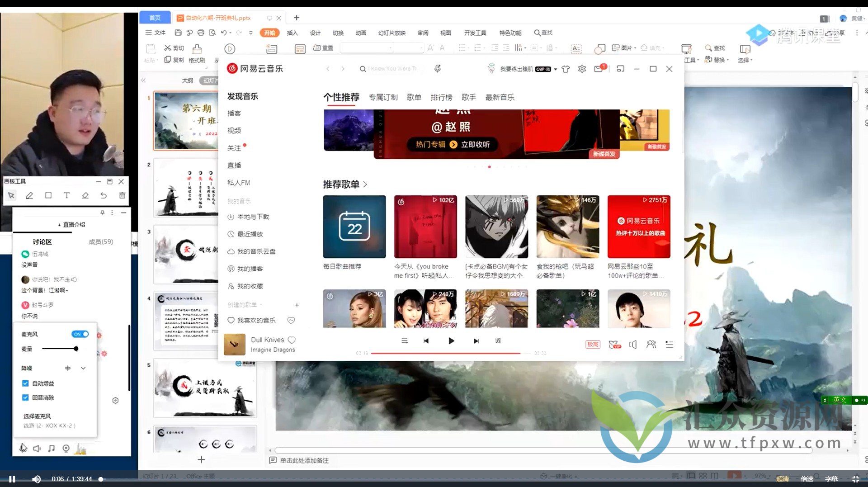Open the music player playlist queue icon
Image resolution: width=868 pixels, height=487 pixels.
669,345
